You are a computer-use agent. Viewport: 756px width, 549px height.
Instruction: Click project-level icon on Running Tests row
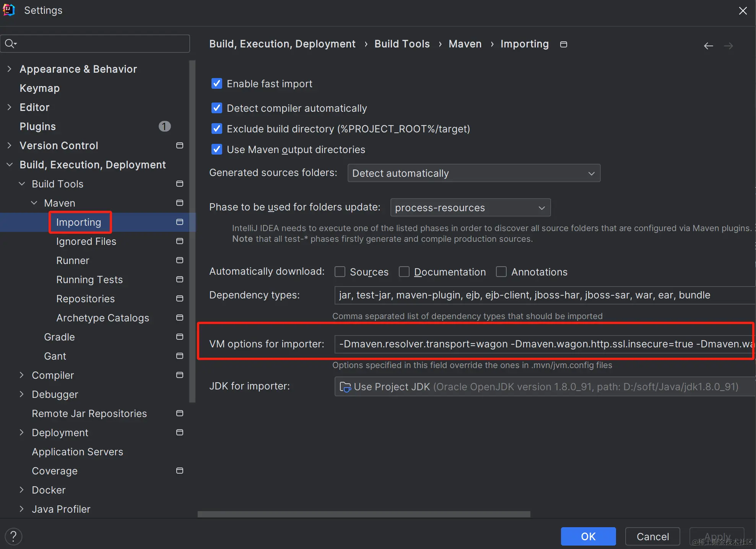click(179, 279)
